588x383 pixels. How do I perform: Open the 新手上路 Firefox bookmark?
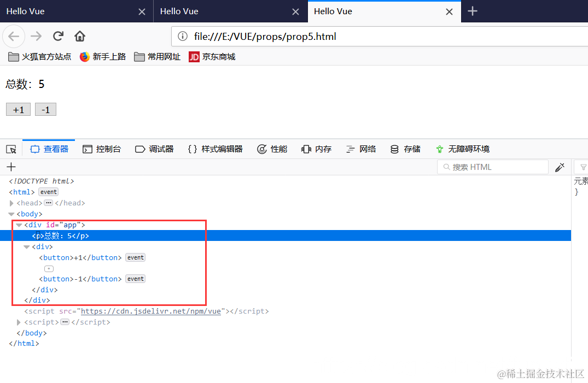click(103, 57)
